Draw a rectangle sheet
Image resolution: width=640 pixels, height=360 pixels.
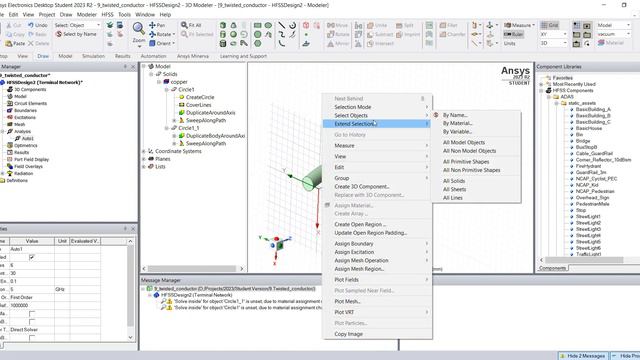(x=258, y=25)
